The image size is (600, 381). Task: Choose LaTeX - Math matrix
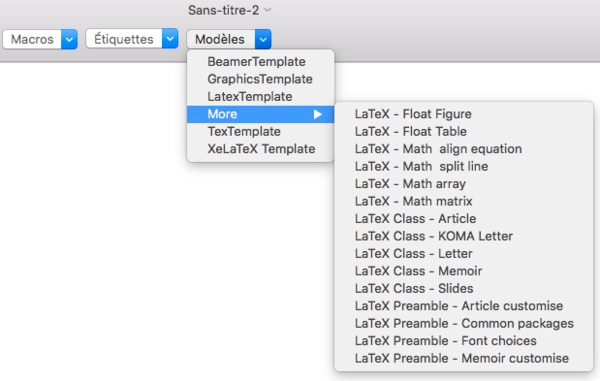point(464,201)
